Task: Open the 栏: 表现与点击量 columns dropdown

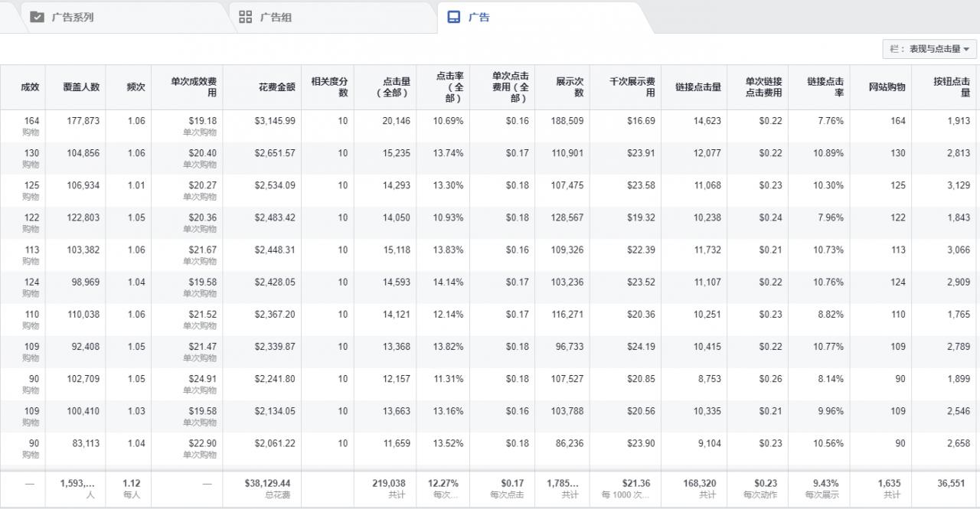Action: click(x=929, y=49)
